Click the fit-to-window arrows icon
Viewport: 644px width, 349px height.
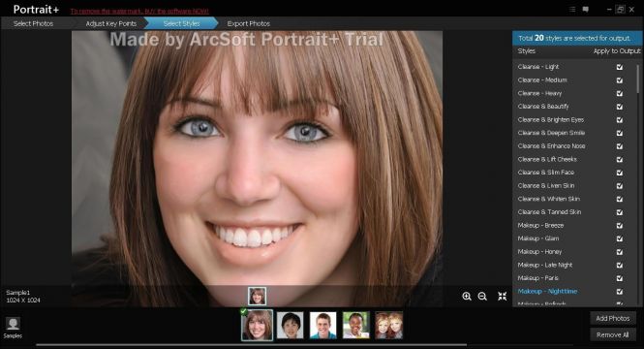tap(503, 296)
